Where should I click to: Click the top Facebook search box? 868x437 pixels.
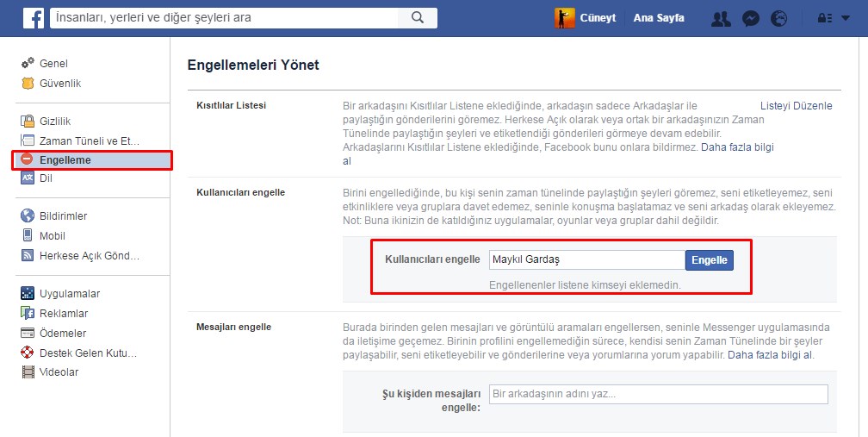[x=228, y=18]
